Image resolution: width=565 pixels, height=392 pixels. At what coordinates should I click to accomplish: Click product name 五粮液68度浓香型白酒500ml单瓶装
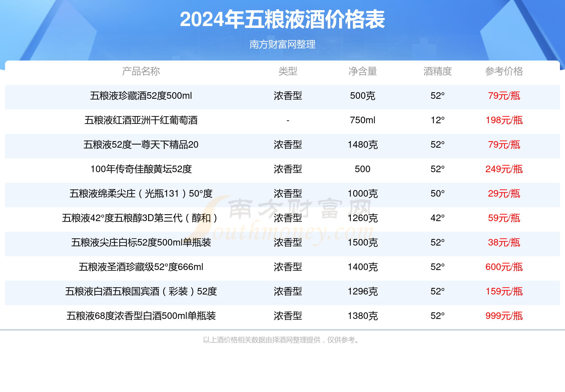(x=141, y=316)
